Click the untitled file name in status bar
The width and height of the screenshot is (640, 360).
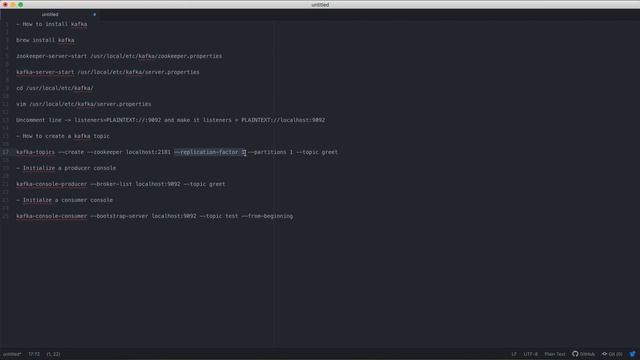(x=12, y=354)
